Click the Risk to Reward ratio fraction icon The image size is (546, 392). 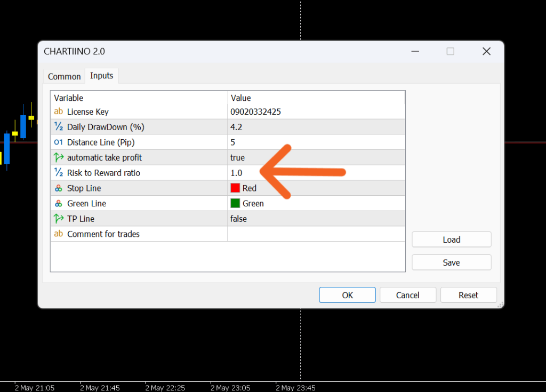click(x=59, y=173)
